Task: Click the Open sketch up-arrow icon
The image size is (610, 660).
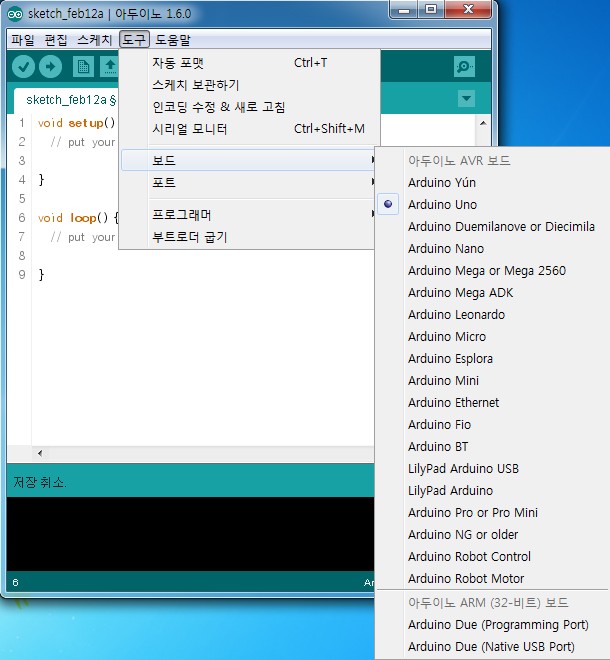Action: 109,67
